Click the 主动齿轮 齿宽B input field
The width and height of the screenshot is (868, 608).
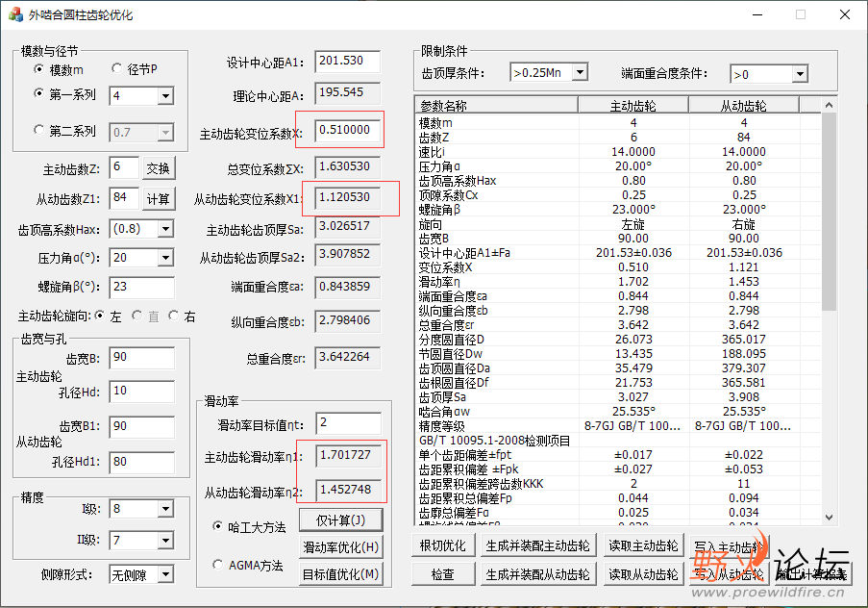click(141, 358)
